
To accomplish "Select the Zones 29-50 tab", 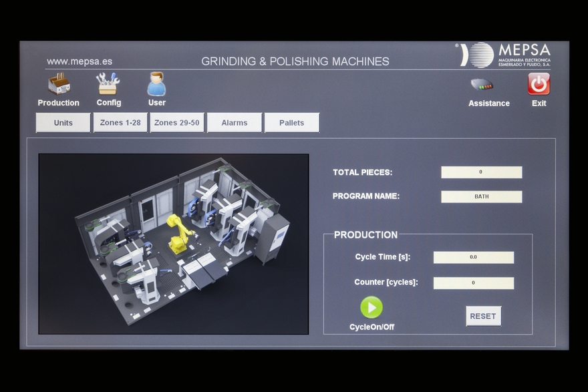I will [x=177, y=123].
